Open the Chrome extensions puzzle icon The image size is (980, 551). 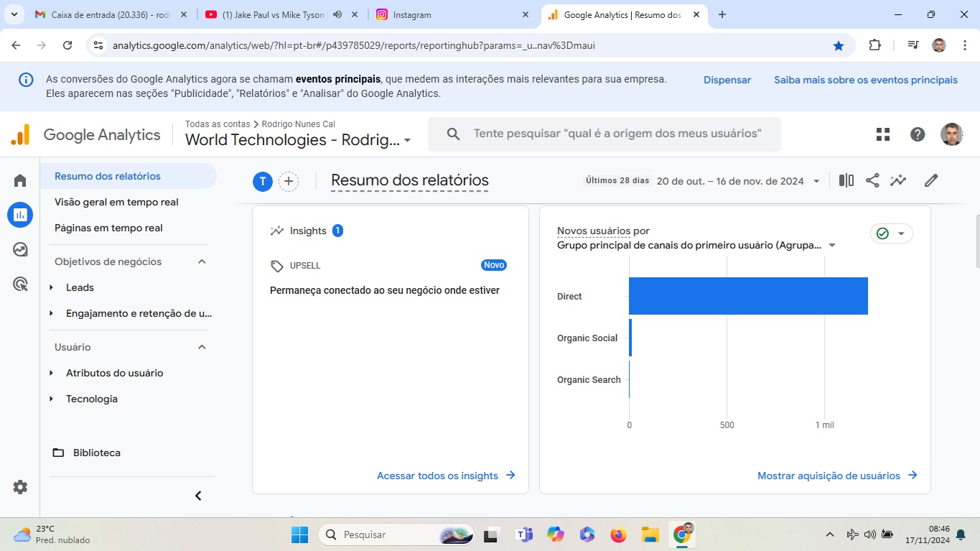click(874, 45)
